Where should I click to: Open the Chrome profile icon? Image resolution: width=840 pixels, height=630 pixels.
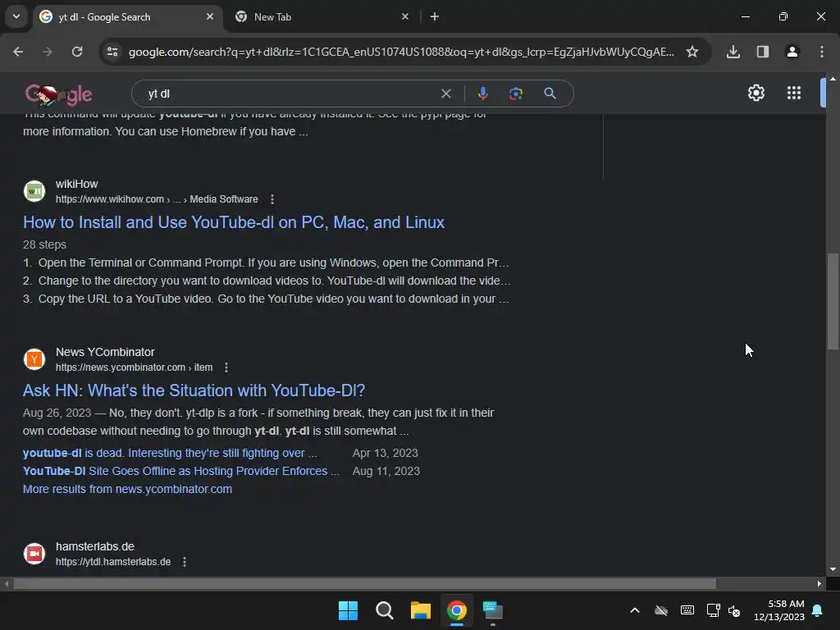[x=792, y=52]
